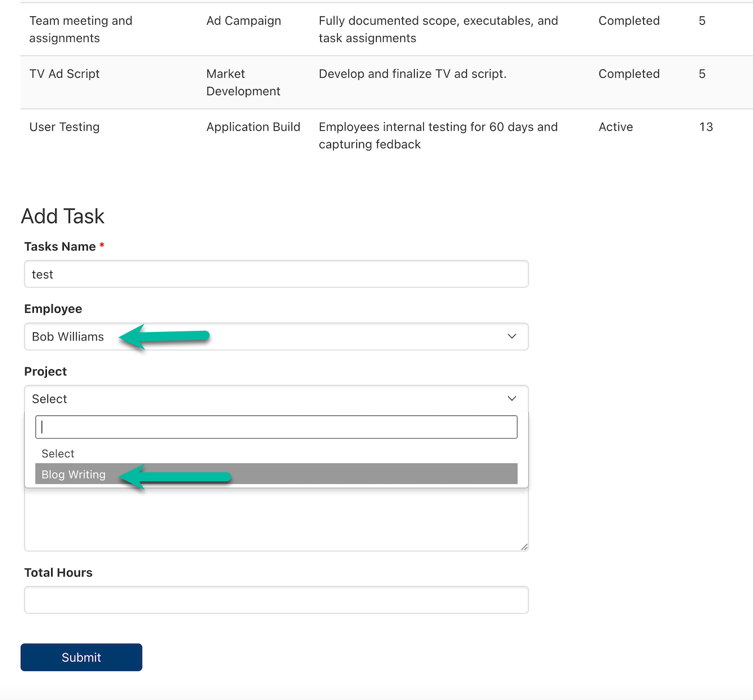Screen dimensions: 753x700
Task: Click the 'Project' field label
Action: [x=45, y=371]
